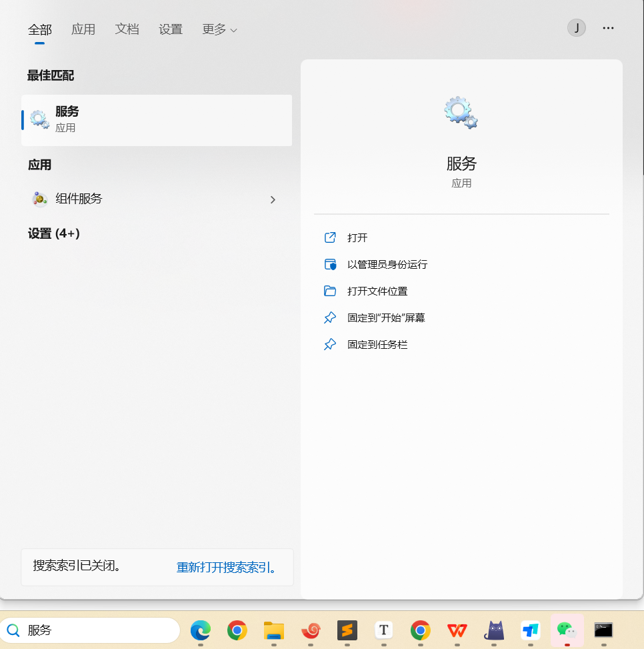Click the folder icon for 打开文件位置
644x649 pixels.
(330, 291)
